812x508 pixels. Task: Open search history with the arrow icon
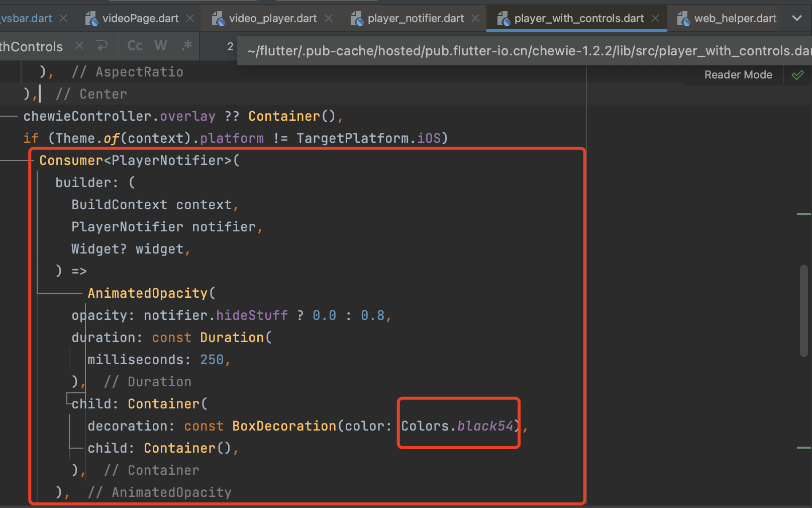[x=103, y=46]
